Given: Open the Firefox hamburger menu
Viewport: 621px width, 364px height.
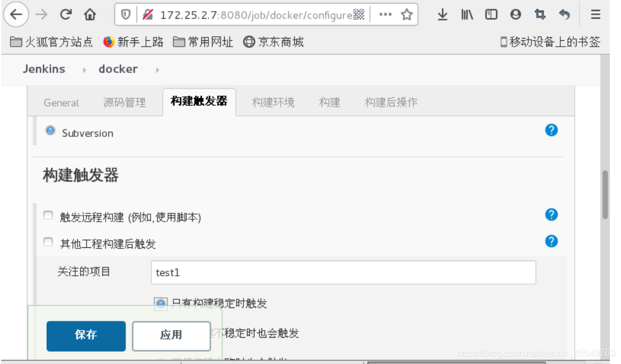Looking at the screenshot, I should pos(595,15).
